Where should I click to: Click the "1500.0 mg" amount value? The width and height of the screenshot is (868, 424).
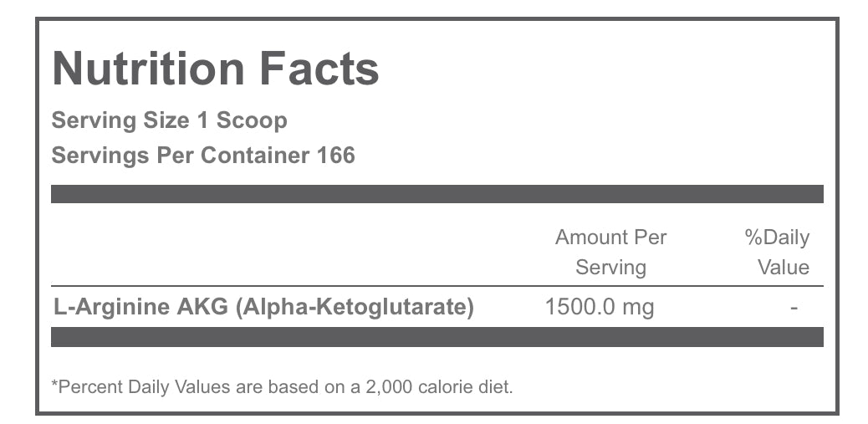[599, 307]
